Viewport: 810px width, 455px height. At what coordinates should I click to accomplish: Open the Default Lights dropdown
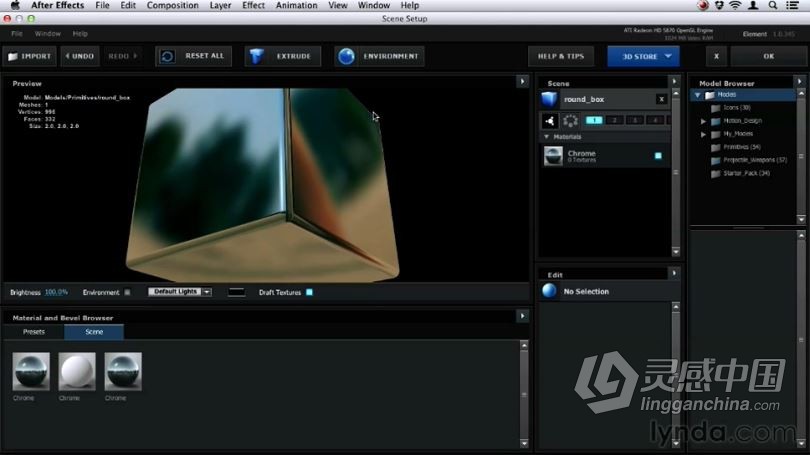pos(180,292)
